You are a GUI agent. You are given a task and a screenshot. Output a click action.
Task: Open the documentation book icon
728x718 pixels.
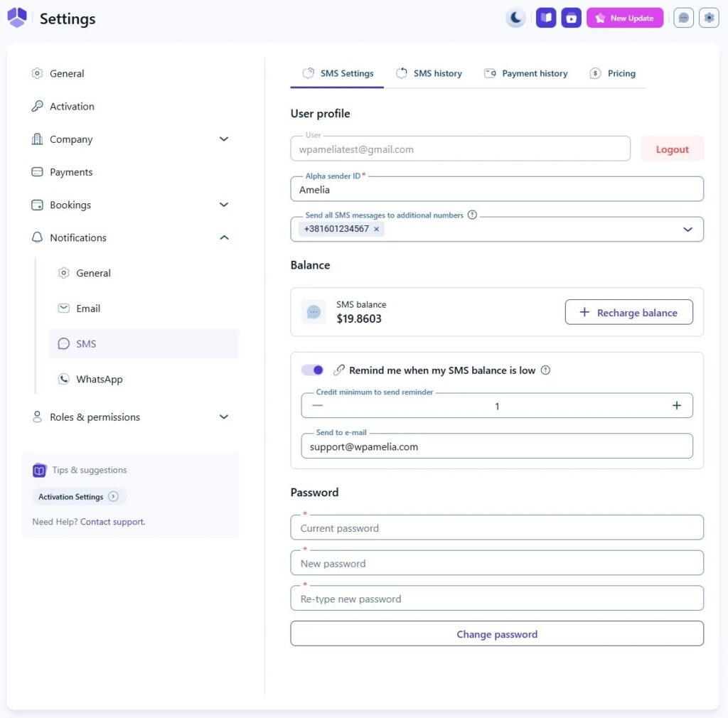click(x=546, y=18)
